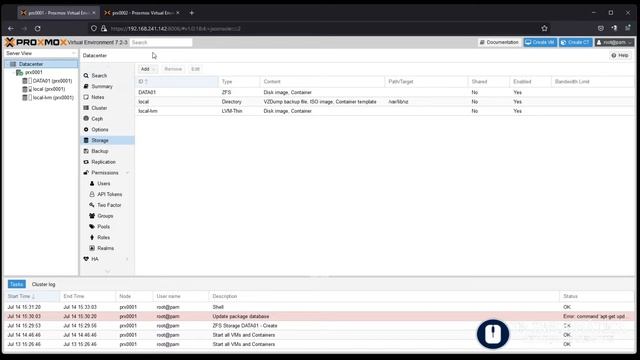Click the Edit storage button
This screenshot has width=640, height=360.
196,69
